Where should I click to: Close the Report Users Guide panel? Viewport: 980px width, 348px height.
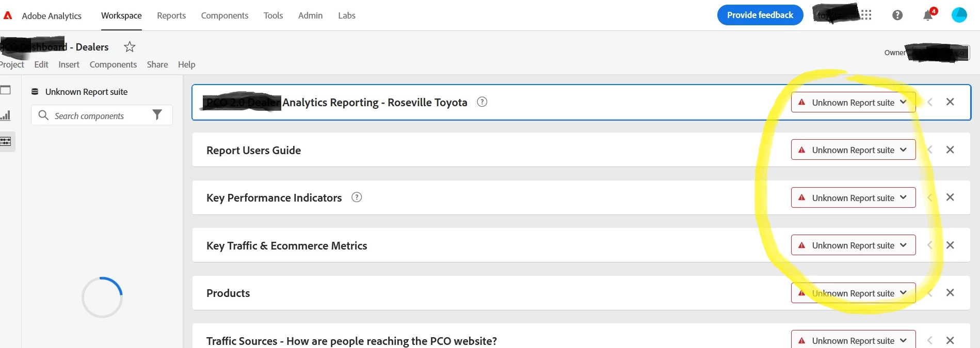(x=950, y=150)
